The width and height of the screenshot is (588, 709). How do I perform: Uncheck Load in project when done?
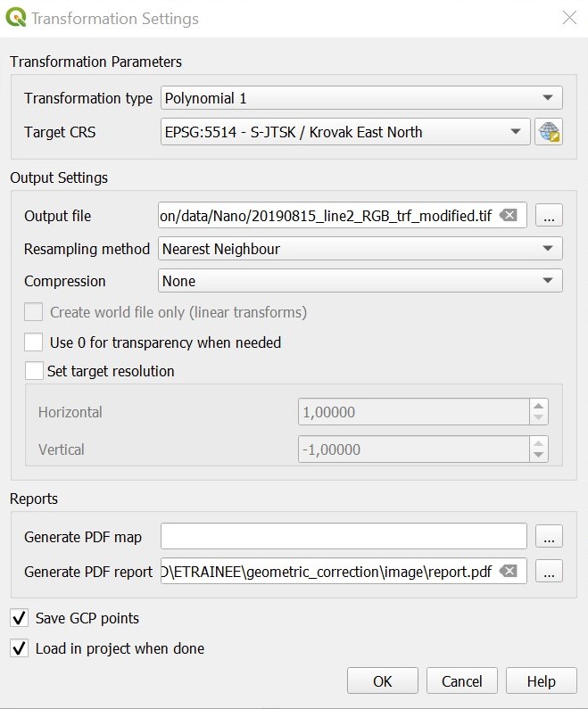19,648
